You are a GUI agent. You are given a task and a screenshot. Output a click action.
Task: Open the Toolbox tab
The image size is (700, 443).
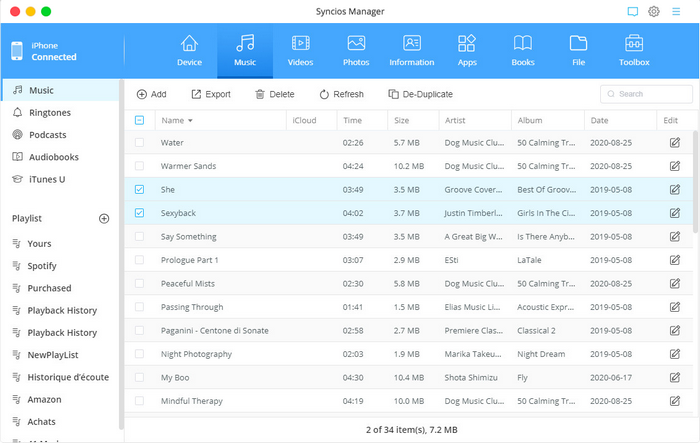tap(634, 51)
